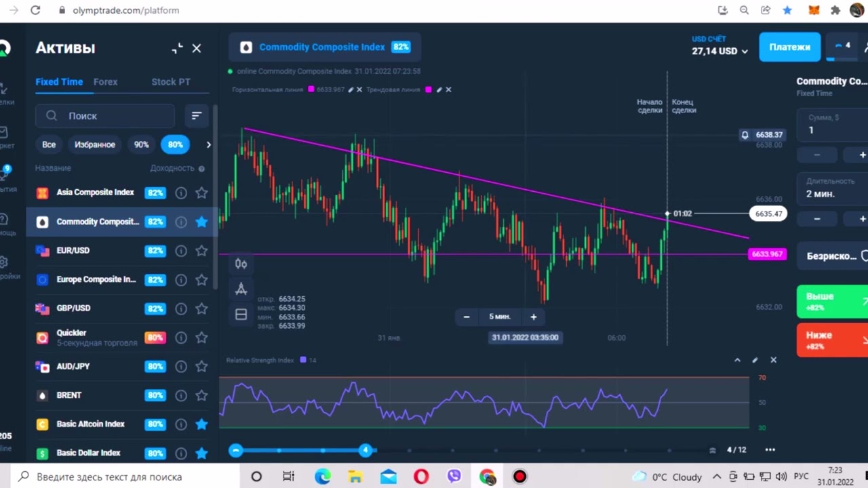Show info for BRENT asset
Viewport: 868px width, 488px height.
pos(181,395)
